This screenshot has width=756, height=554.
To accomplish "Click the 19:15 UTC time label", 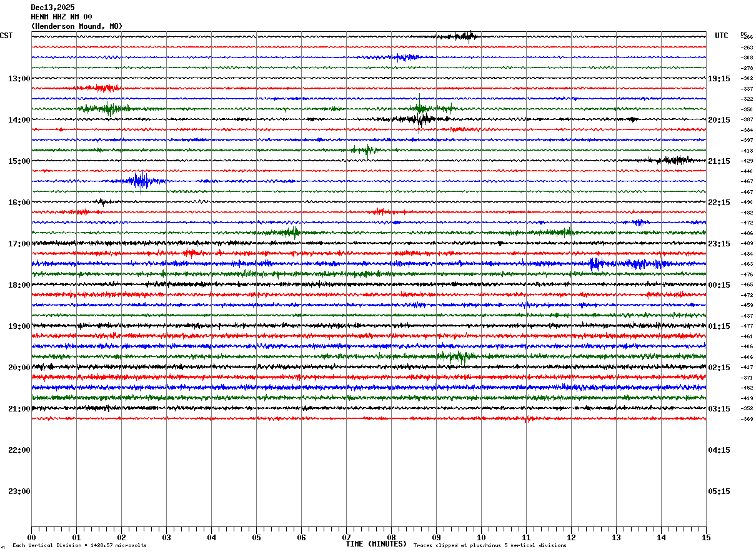I will [719, 79].
